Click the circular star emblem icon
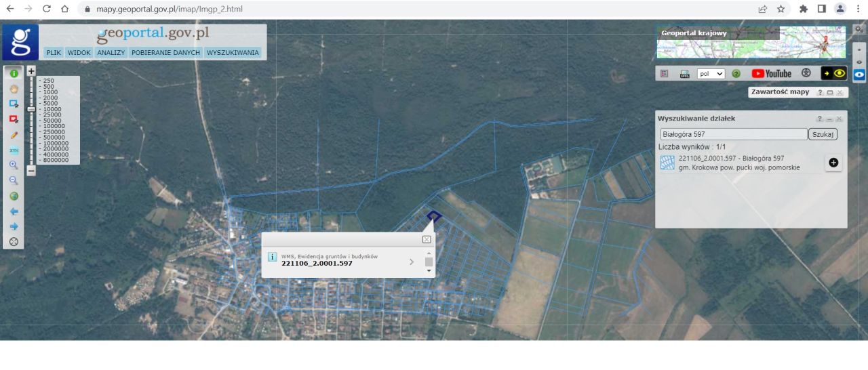The width and height of the screenshot is (868, 370). [x=806, y=73]
